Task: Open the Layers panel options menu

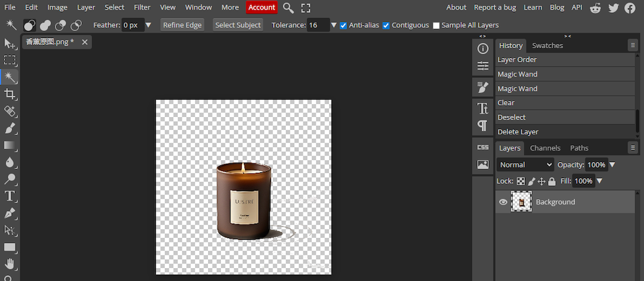Action: click(633, 147)
